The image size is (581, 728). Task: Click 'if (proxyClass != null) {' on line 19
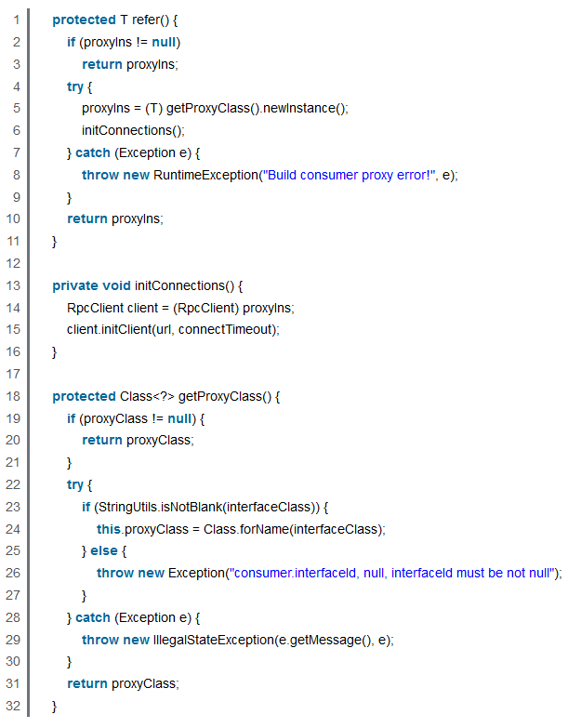click(136, 418)
